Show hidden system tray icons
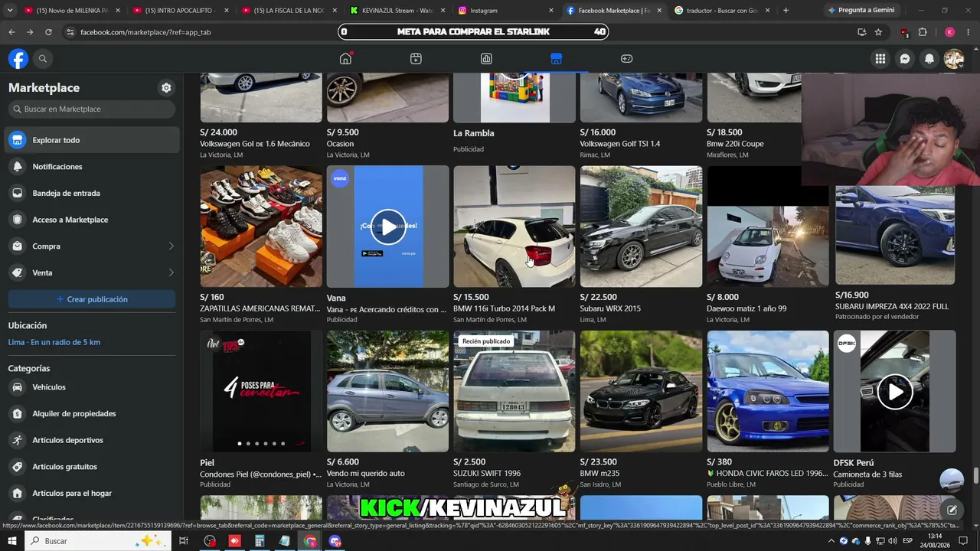Image resolution: width=980 pixels, height=551 pixels. point(832,541)
